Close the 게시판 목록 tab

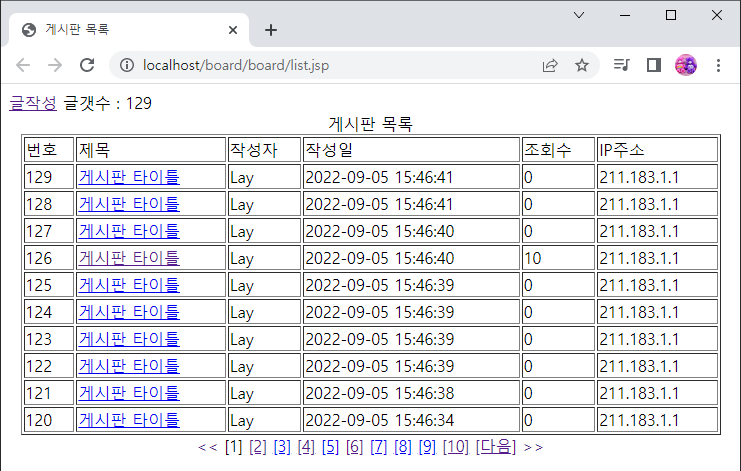pos(233,30)
